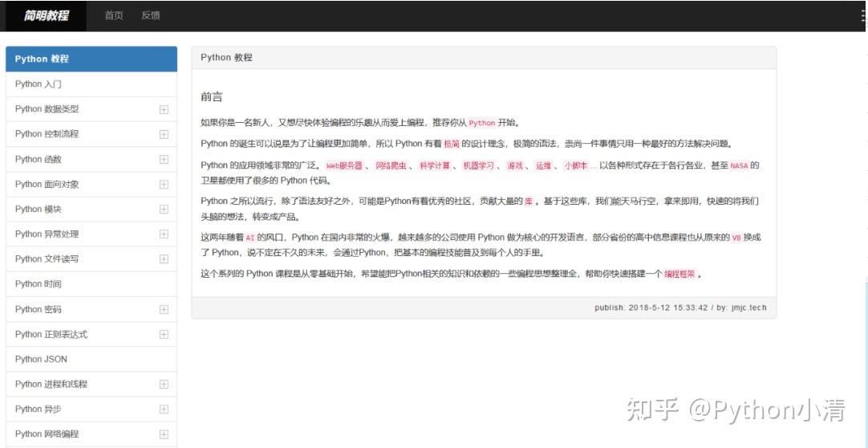The height and width of the screenshot is (448, 868).
Task: Open the Python 函数 label
Action: pyautogui.click(x=39, y=159)
